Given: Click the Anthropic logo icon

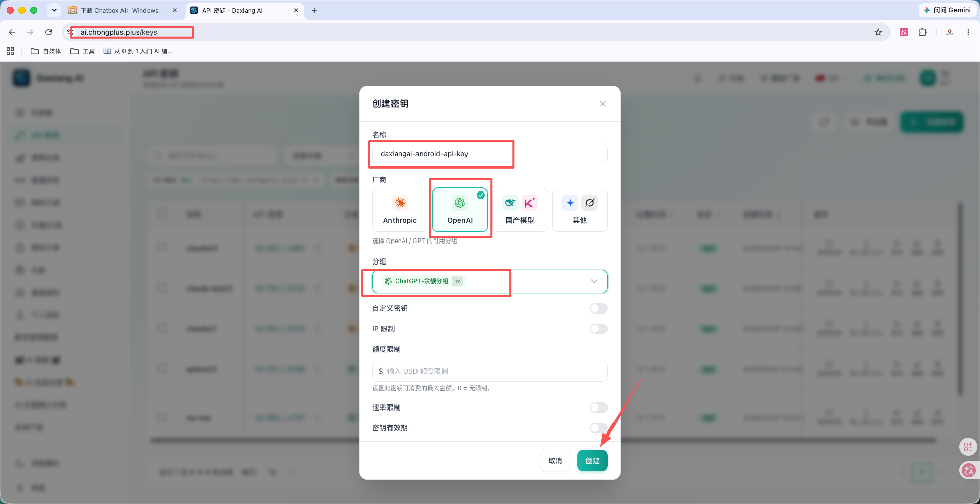Looking at the screenshot, I should coord(400,203).
